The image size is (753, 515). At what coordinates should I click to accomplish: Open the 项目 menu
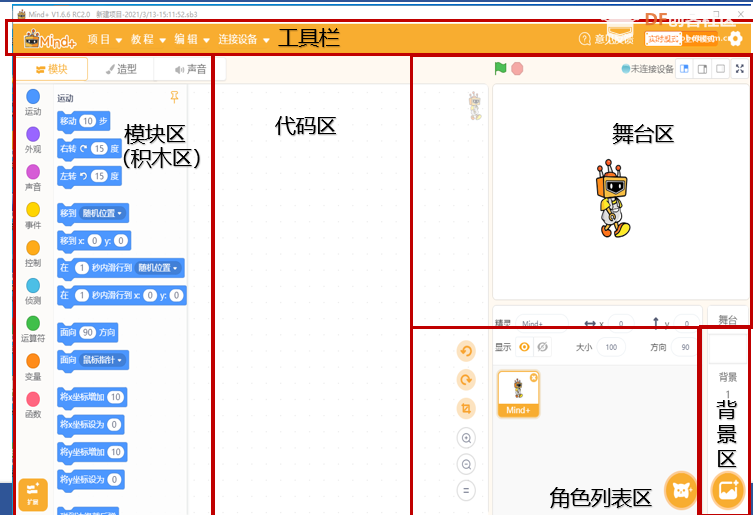click(99, 39)
